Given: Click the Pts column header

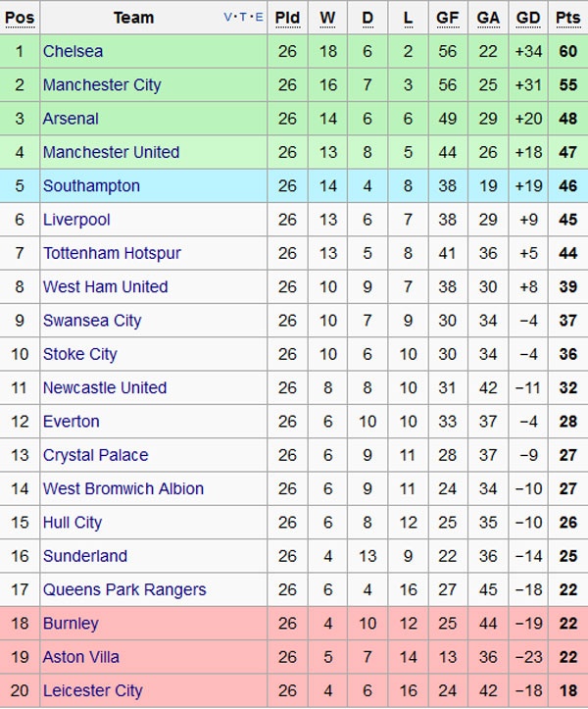Looking at the screenshot, I should tap(567, 18).
